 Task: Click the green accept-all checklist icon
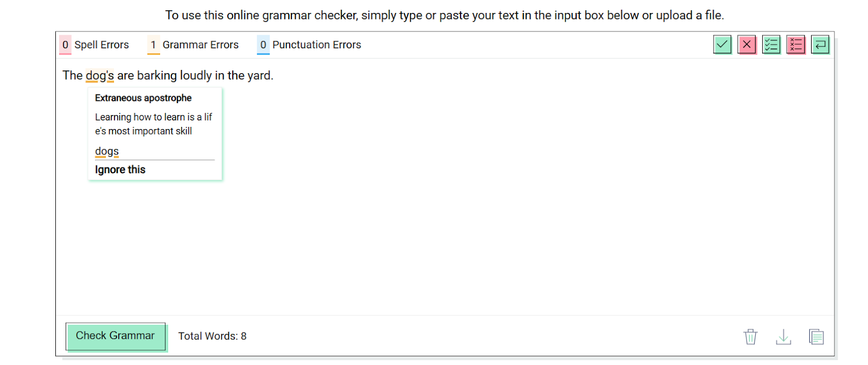pyautogui.click(x=771, y=44)
